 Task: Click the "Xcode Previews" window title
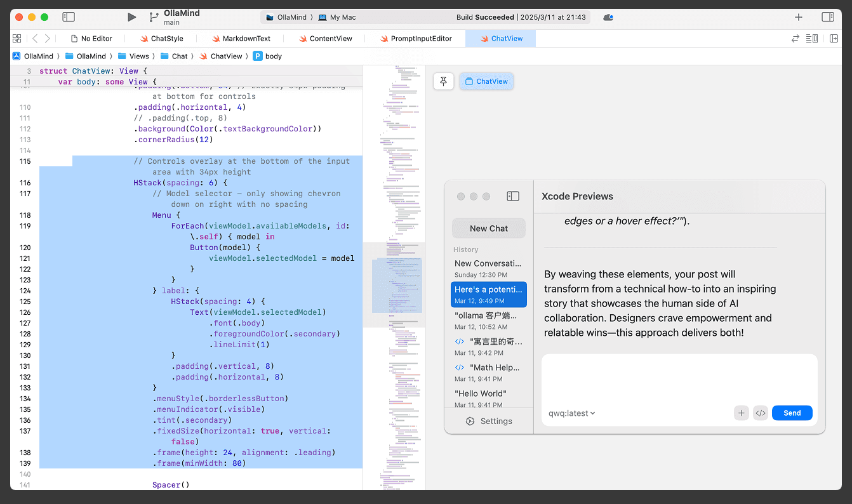577,196
